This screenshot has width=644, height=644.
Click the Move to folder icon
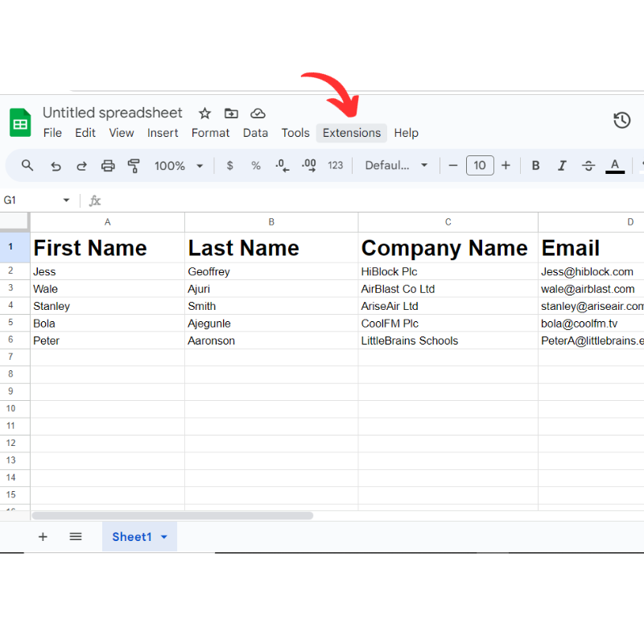point(231,114)
